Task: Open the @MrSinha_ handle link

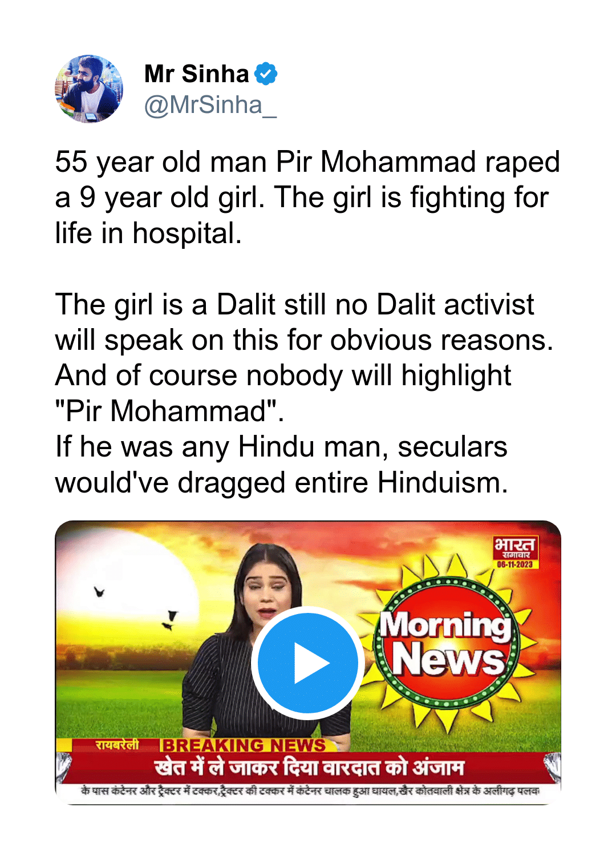Action: [x=210, y=105]
